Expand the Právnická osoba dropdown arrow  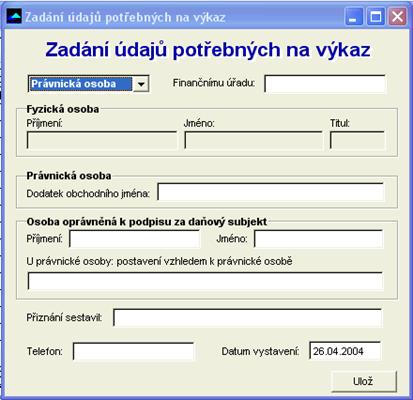[x=141, y=84]
